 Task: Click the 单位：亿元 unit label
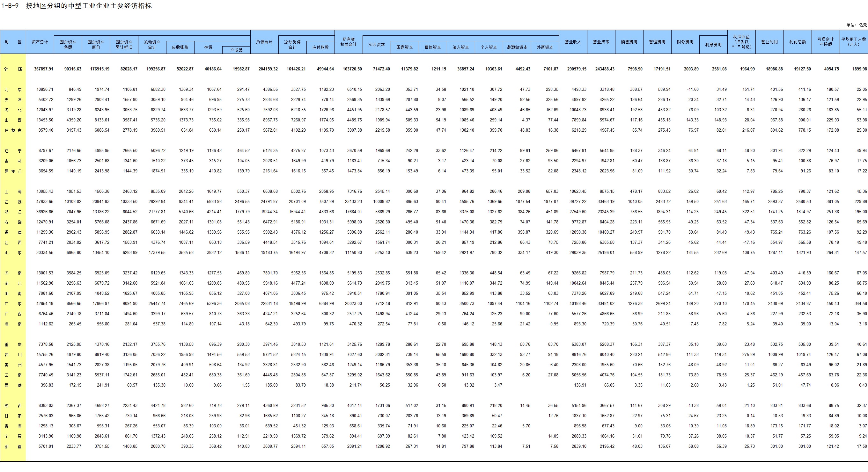click(856, 25)
